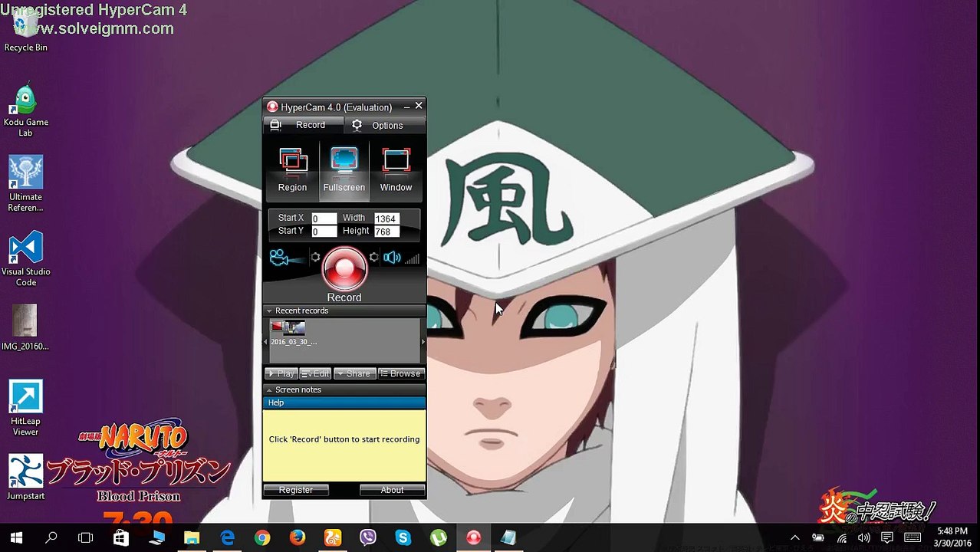Viewport: 980px width, 552px height.
Task: Select the Window capture mode
Action: (x=396, y=170)
